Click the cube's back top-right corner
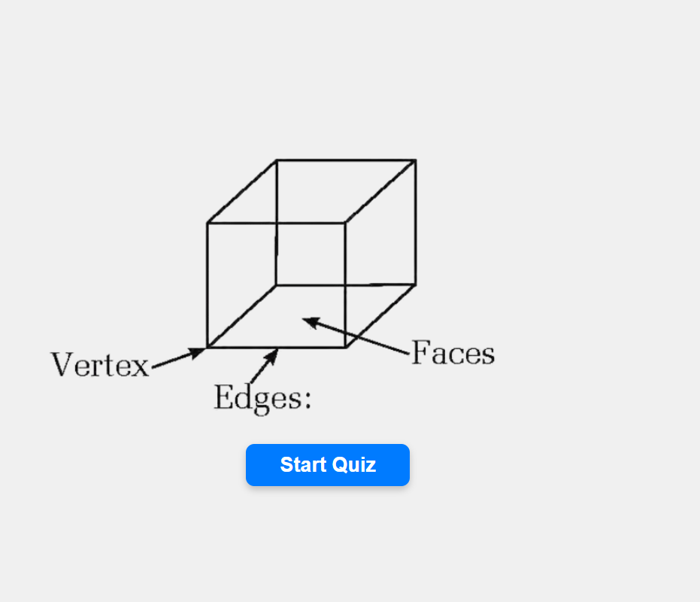This screenshot has height=602, width=700. [x=416, y=160]
